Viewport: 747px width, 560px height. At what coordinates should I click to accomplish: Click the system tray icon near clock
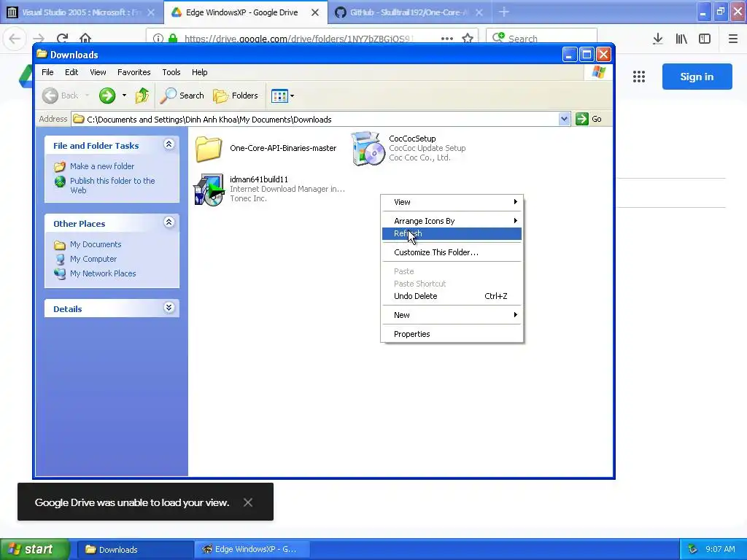693,550
